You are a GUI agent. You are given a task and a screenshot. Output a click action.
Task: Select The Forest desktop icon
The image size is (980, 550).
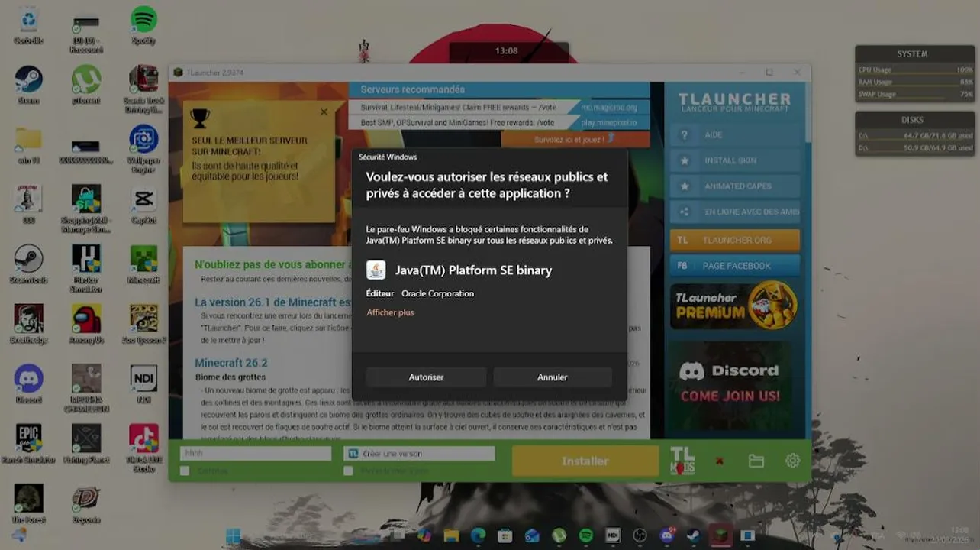(x=28, y=503)
